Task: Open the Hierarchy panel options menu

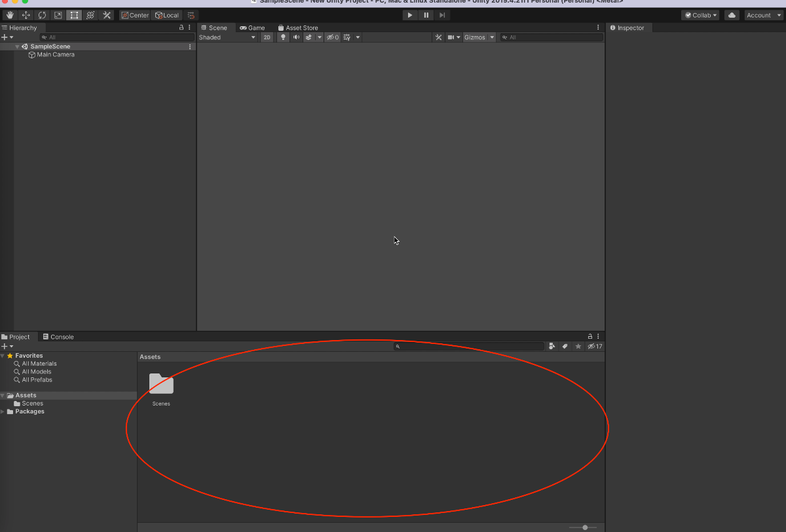Action: point(190,28)
